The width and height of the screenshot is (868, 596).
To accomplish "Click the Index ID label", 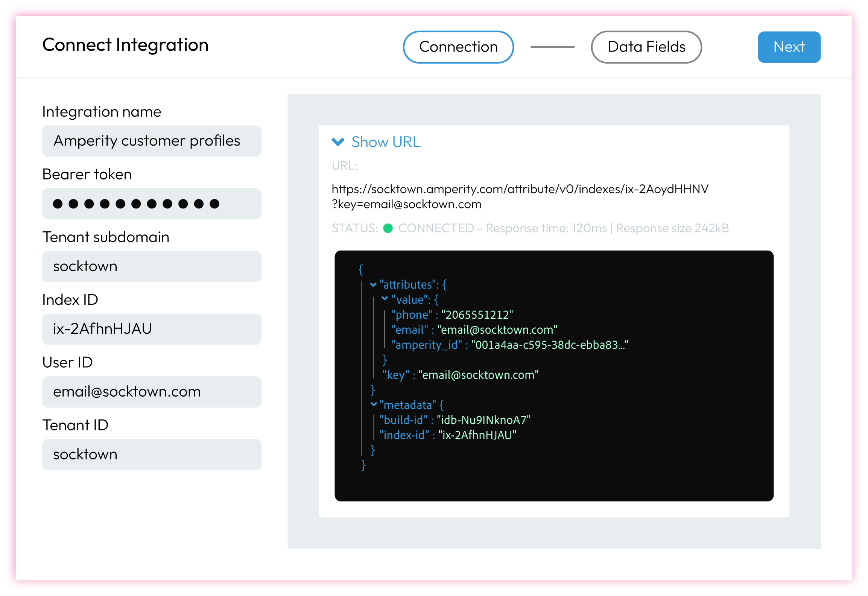I will [70, 300].
